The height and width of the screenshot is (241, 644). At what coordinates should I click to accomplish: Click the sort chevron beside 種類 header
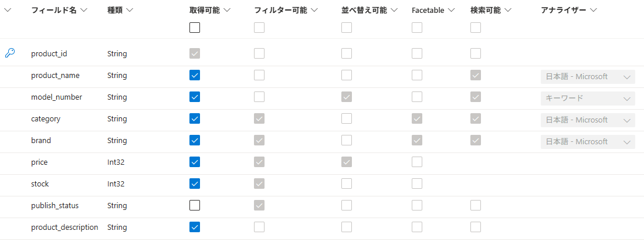tap(130, 10)
